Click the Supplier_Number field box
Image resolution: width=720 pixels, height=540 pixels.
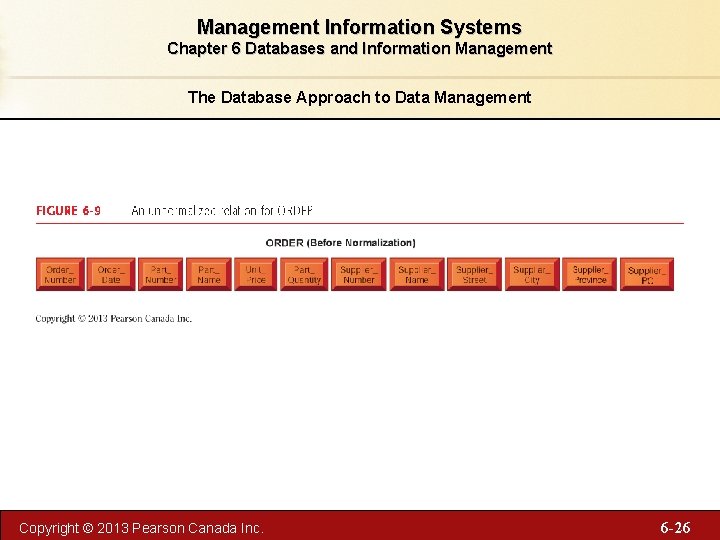point(359,274)
